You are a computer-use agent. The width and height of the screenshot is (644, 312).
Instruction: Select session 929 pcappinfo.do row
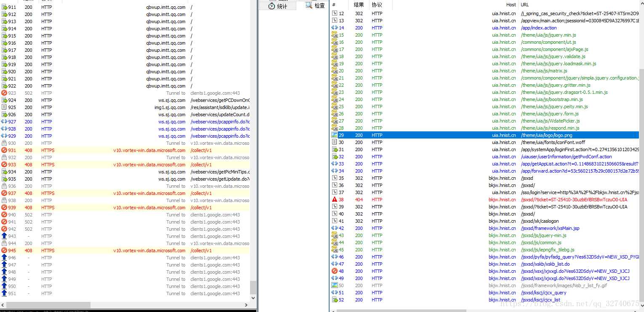[125, 136]
